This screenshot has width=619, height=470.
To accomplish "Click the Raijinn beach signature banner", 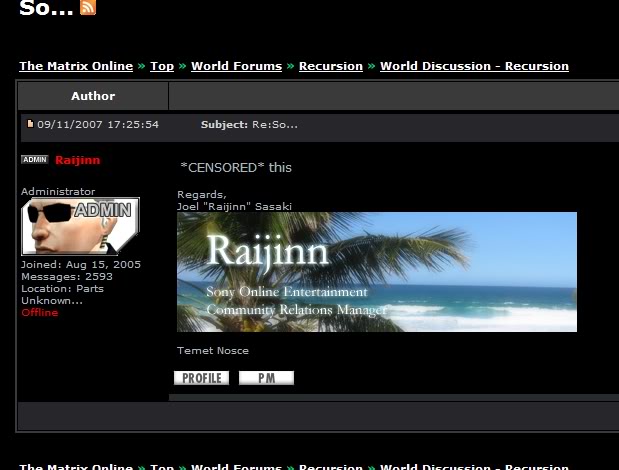I will (376, 271).
